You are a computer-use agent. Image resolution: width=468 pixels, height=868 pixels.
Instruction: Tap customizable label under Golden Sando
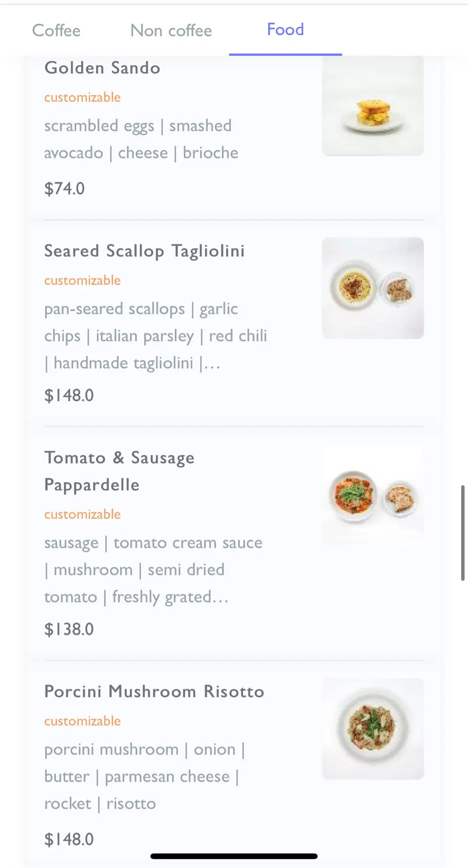[x=82, y=97]
